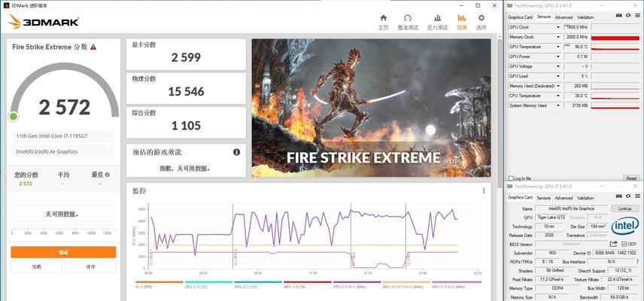Click the info icon next to 最佳
This screenshot has width=644, height=301.
[x=107, y=175]
